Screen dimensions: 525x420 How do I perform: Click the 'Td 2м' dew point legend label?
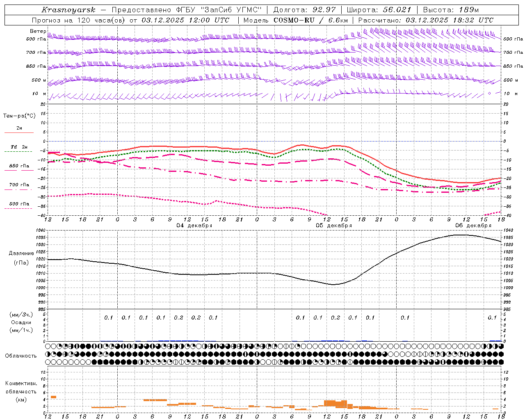point(19,147)
